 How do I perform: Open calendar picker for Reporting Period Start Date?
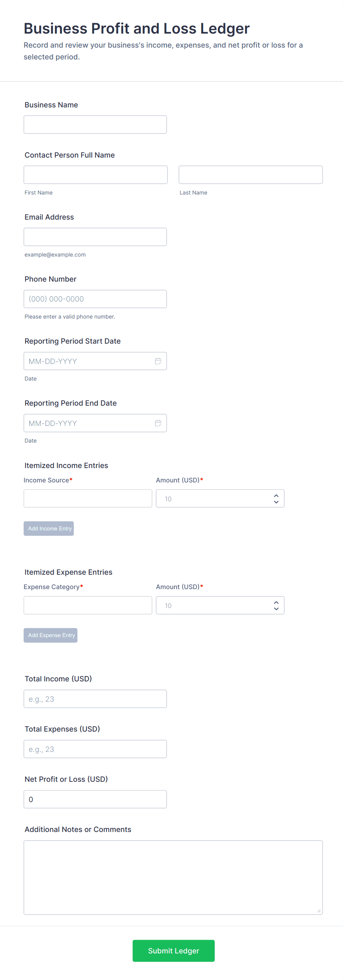coord(158,361)
